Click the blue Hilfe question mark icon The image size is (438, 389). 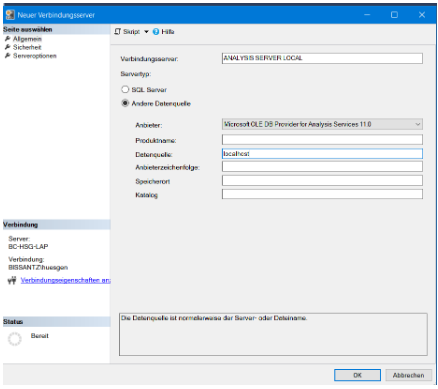[156, 32]
